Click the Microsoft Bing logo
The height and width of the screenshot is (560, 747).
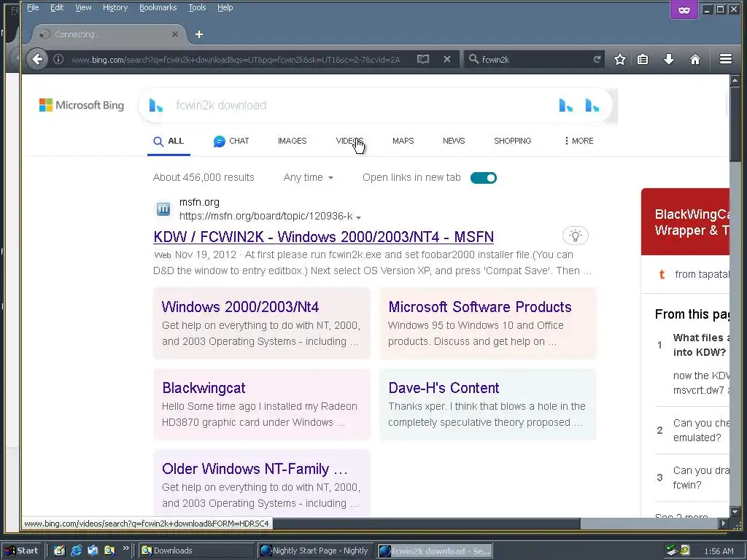pyautogui.click(x=82, y=105)
